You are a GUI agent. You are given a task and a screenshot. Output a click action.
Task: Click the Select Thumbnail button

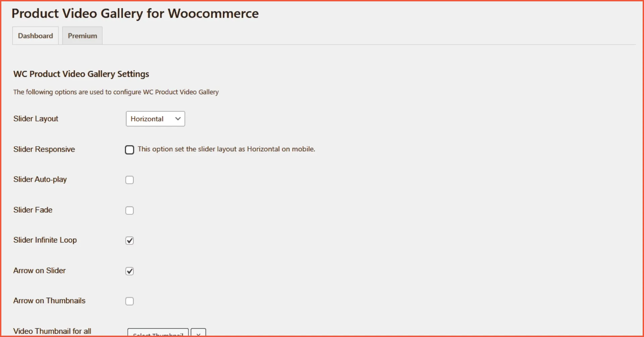(158, 333)
